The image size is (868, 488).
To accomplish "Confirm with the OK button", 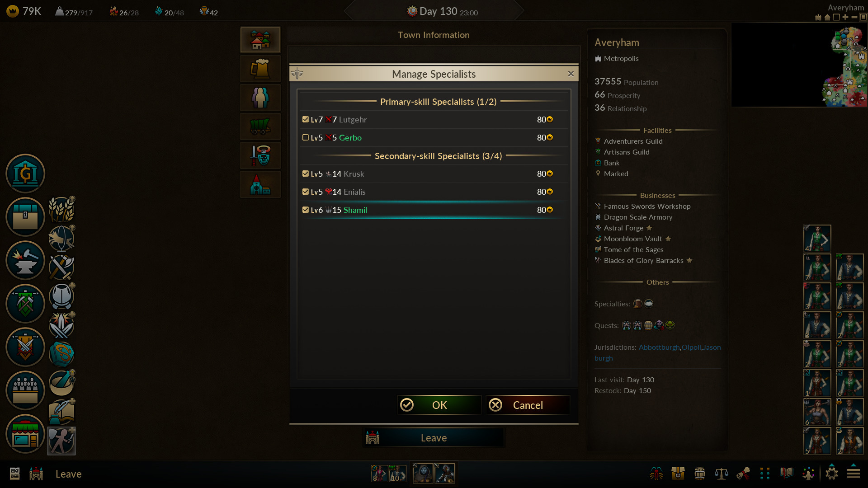I will (439, 405).
